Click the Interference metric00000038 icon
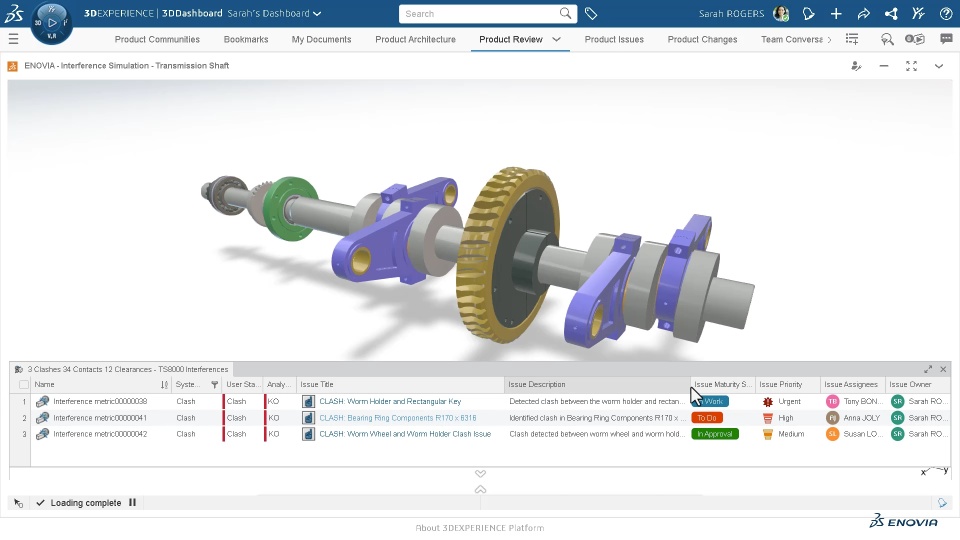The height and width of the screenshot is (540, 960). (42, 402)
